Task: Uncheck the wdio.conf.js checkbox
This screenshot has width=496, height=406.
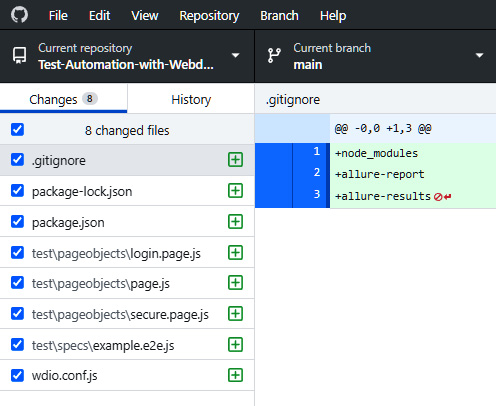Action: (x=17, y=375)
